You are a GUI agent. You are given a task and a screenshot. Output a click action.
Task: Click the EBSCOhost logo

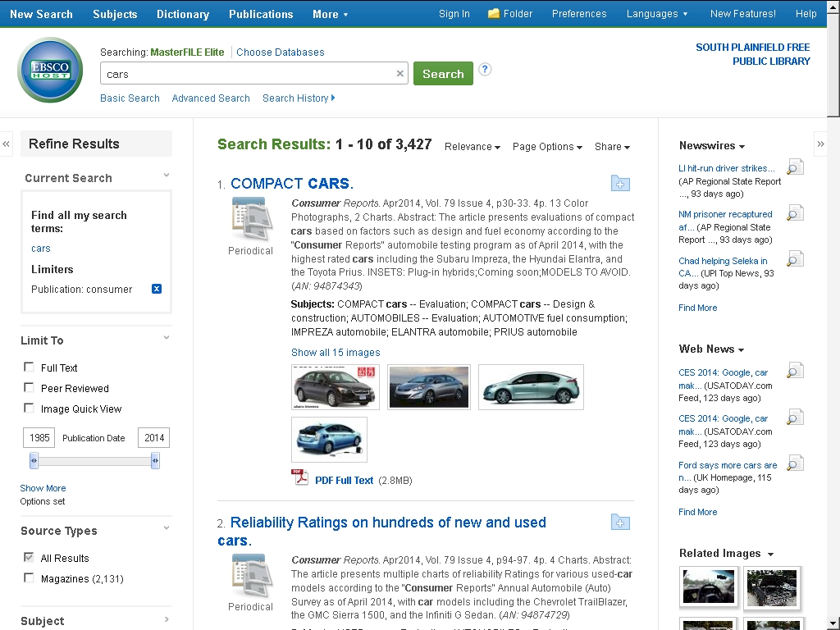coord(50,70)
